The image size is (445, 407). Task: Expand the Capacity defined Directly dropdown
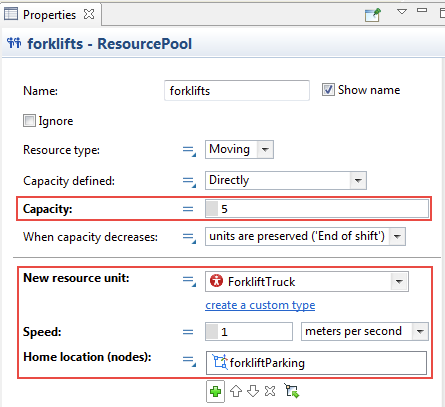pos(358,180)
